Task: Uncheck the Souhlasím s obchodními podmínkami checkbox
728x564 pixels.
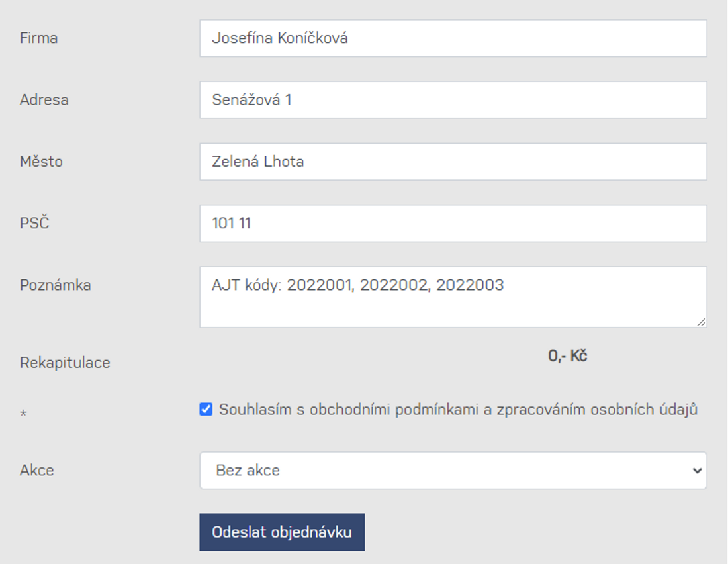Action: pyautogui.click(x=206, y=409)
